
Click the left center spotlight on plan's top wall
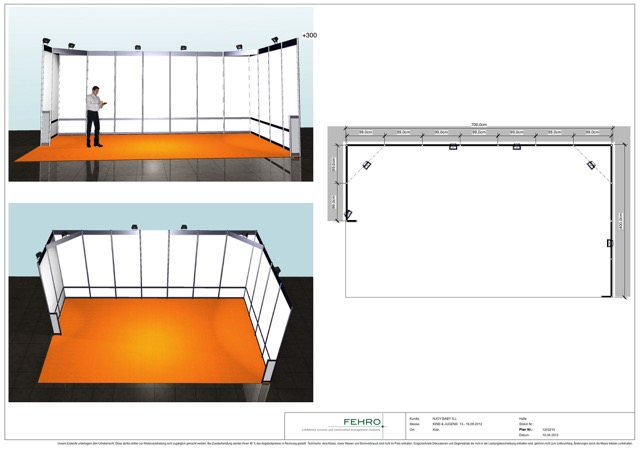pos(453,147)
